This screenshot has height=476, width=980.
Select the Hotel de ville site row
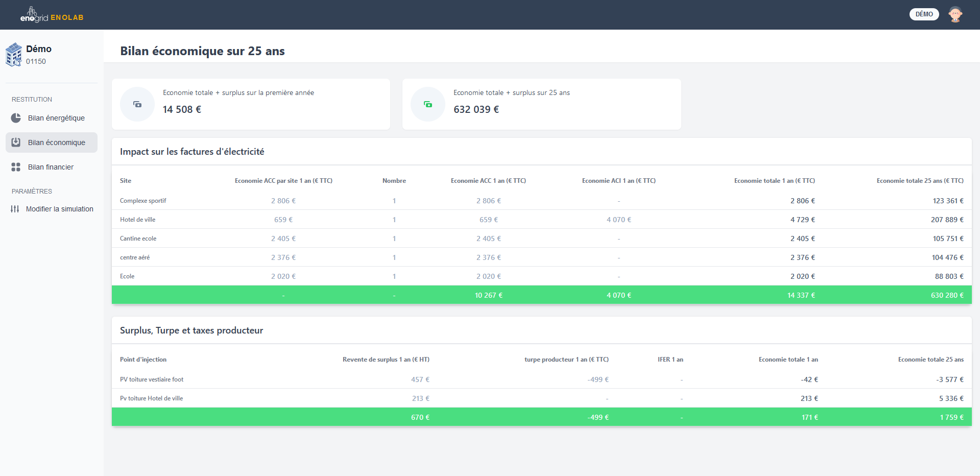point(138,220)
